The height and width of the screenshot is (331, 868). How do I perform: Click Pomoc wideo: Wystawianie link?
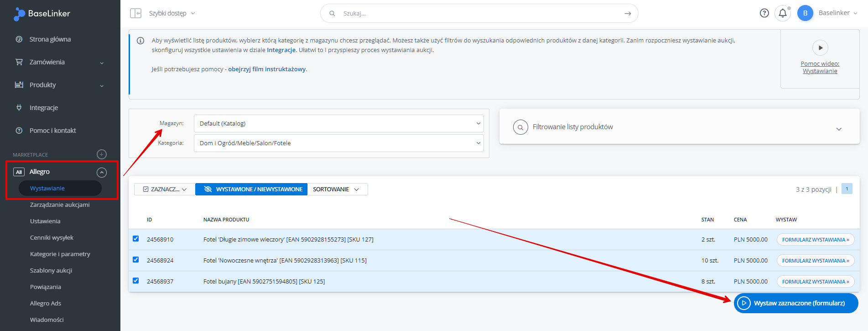coord(820,67)
